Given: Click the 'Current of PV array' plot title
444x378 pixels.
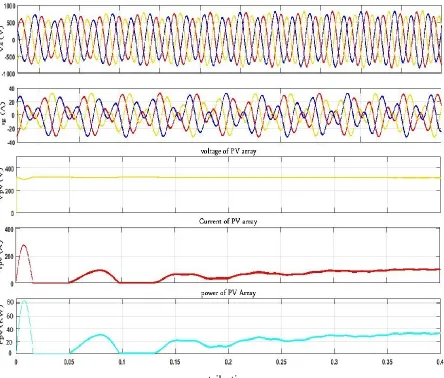Looking at the screenshot, I should click(228, 221).
